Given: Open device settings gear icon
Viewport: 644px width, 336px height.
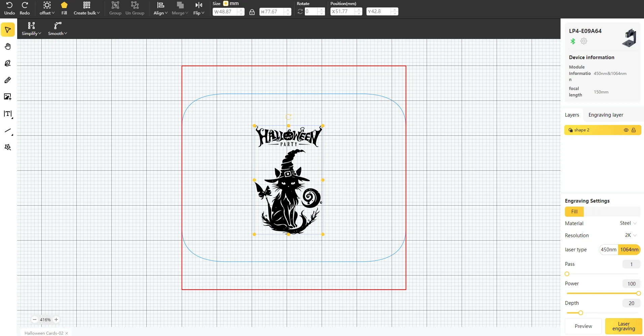Looking at the screenshot, I should [x=584, y=41].
